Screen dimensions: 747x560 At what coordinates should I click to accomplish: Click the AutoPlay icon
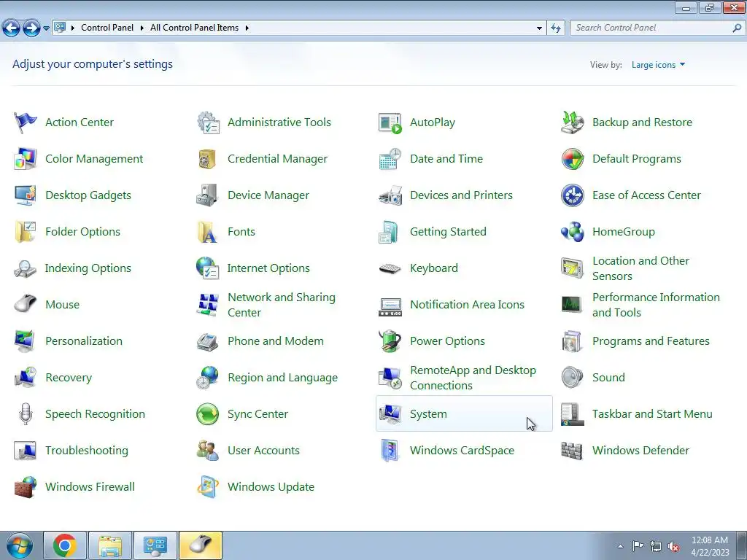390,122
